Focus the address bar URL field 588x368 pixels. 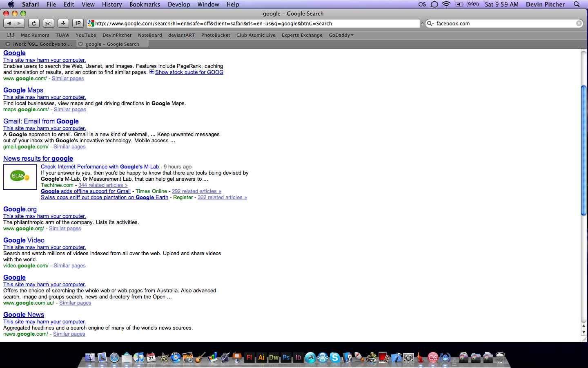(x=253, y=23)
